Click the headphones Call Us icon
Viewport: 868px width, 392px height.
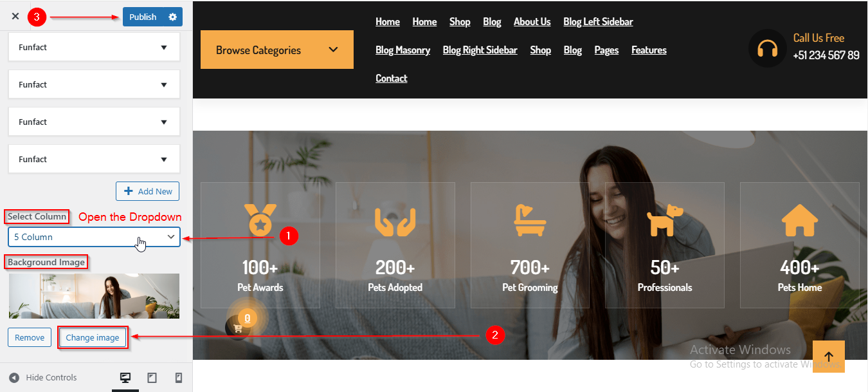[768, 48]
